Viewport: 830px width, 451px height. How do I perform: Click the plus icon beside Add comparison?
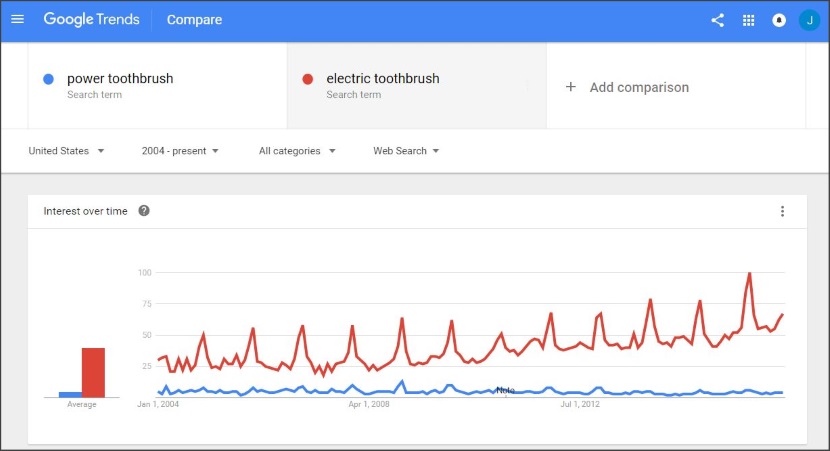pyautogui.click(x=570, y=86)
